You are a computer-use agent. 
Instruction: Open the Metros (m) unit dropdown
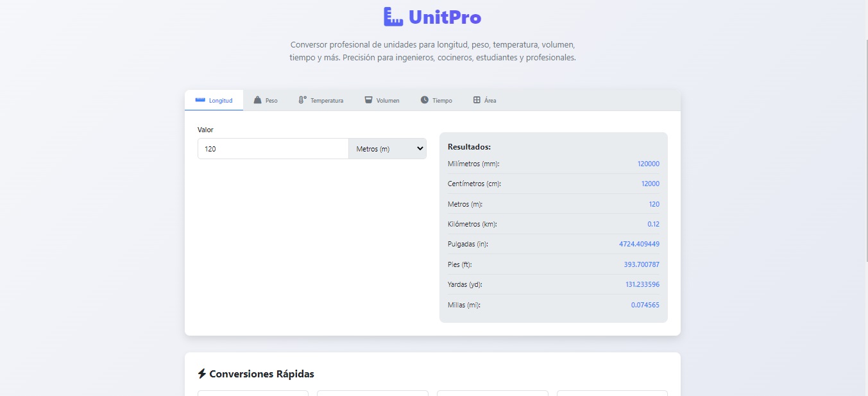click(387, 148)
